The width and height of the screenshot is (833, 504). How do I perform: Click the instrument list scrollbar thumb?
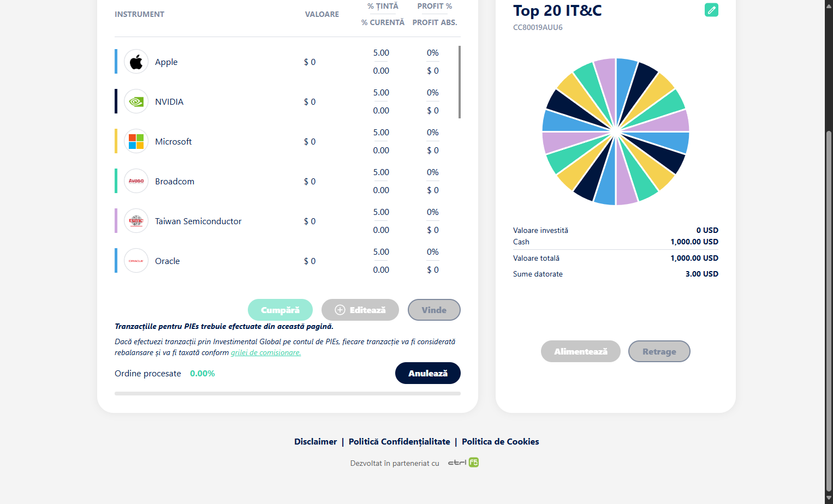click(460, 82)
